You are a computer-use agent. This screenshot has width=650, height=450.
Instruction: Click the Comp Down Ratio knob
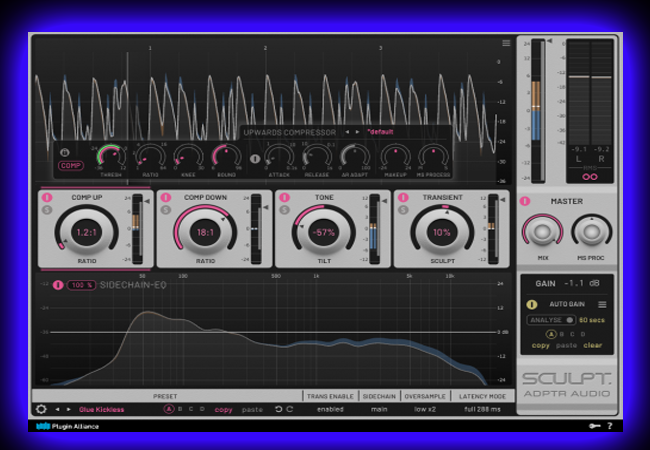pos(205,232)
